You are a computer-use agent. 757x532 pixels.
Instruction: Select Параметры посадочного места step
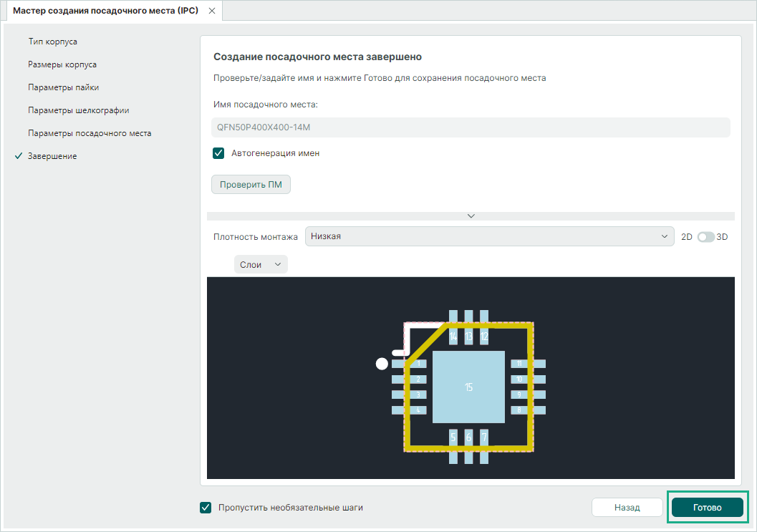point(90,133)
